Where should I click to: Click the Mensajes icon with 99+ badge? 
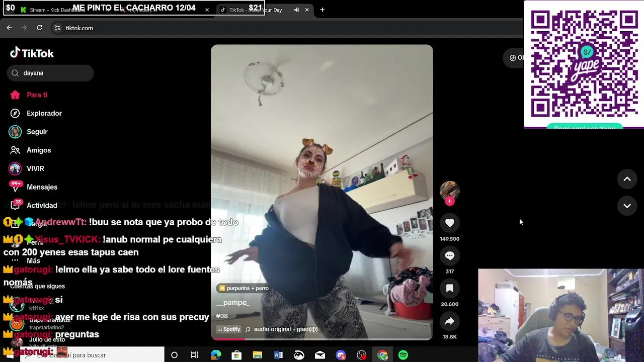[16, 187]
